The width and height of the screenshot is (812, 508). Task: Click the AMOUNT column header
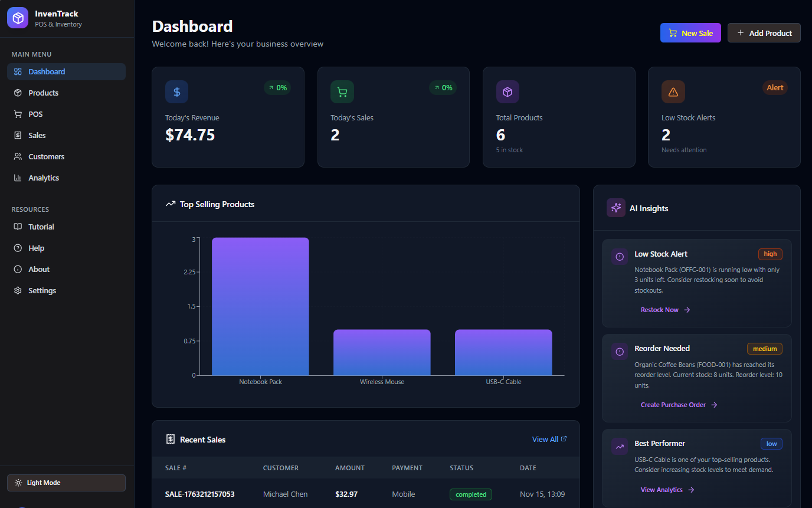point(350,468)
